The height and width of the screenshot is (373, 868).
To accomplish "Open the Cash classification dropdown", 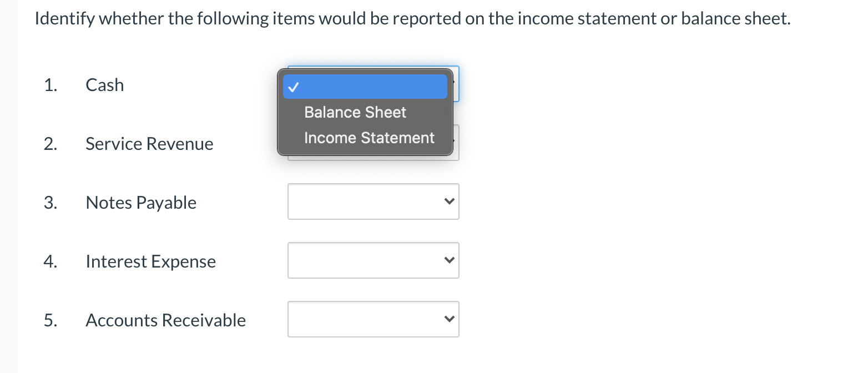I will click(373, 83).
